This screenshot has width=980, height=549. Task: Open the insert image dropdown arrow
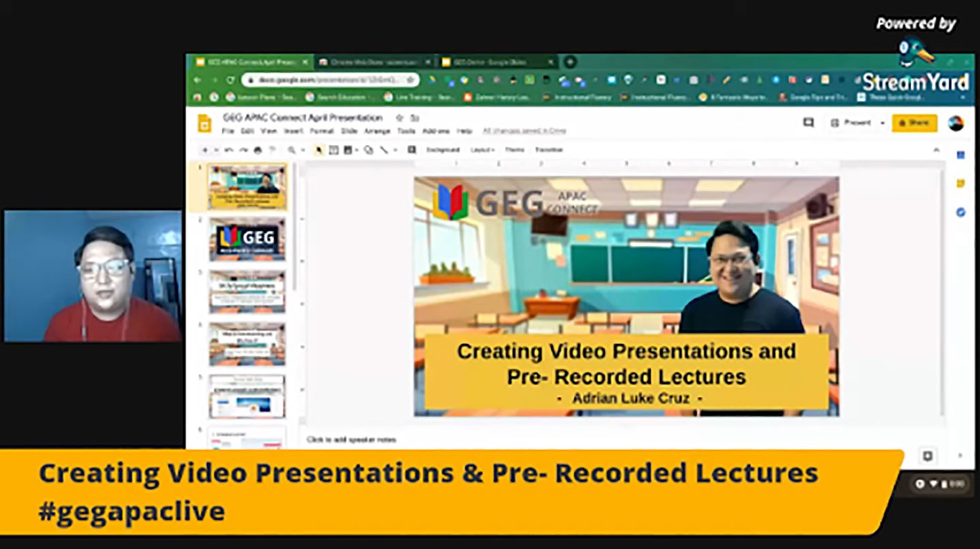point(357,150)
